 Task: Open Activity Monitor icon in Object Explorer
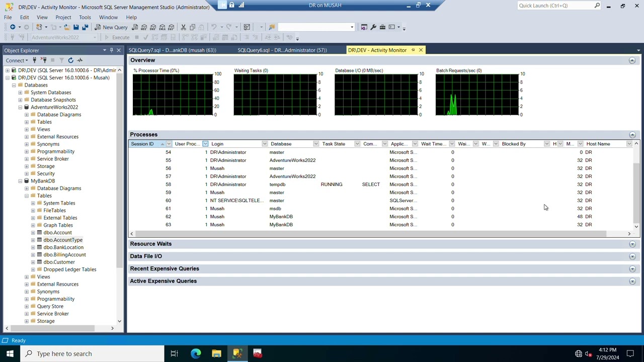click(x=79, y=60)
